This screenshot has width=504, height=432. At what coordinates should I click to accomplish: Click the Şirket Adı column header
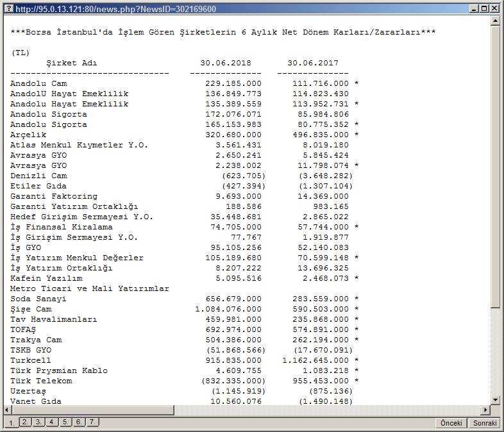71,63
